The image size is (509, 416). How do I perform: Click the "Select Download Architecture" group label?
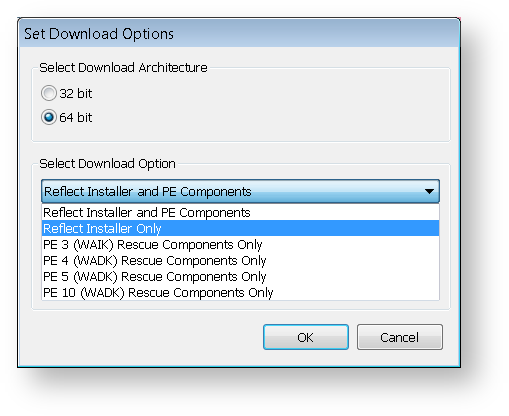(123, 68)
